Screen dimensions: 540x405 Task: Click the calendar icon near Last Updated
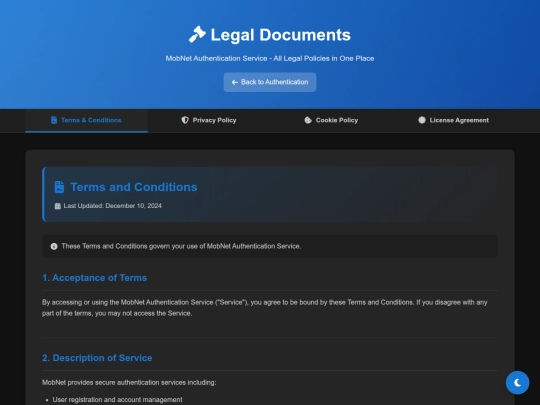coord(58,206)
